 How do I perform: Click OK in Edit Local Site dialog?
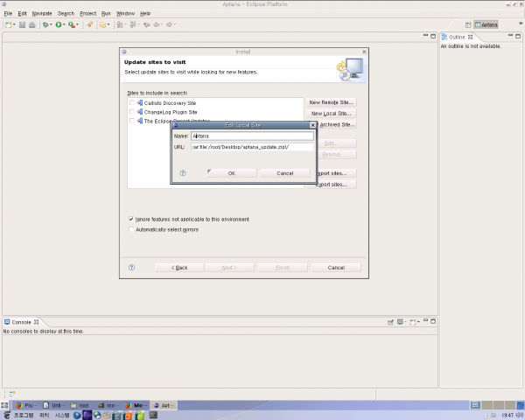232,173
